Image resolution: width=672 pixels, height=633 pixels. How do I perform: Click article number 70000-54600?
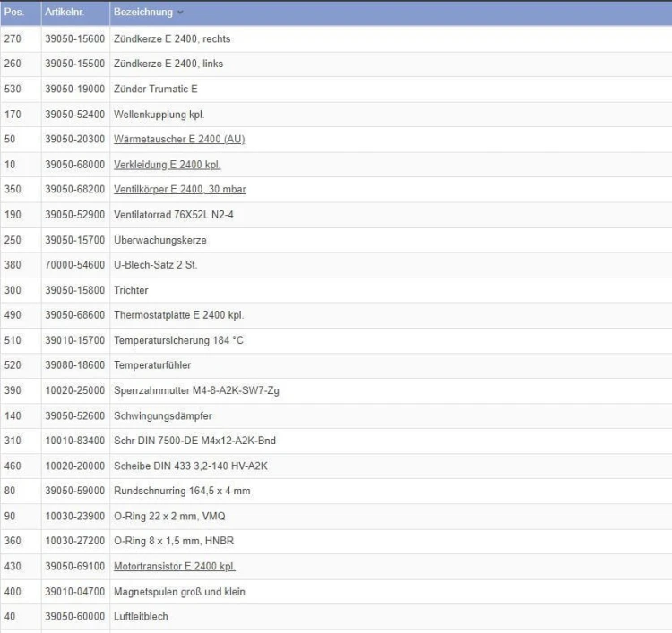click(x=75, y=265)
